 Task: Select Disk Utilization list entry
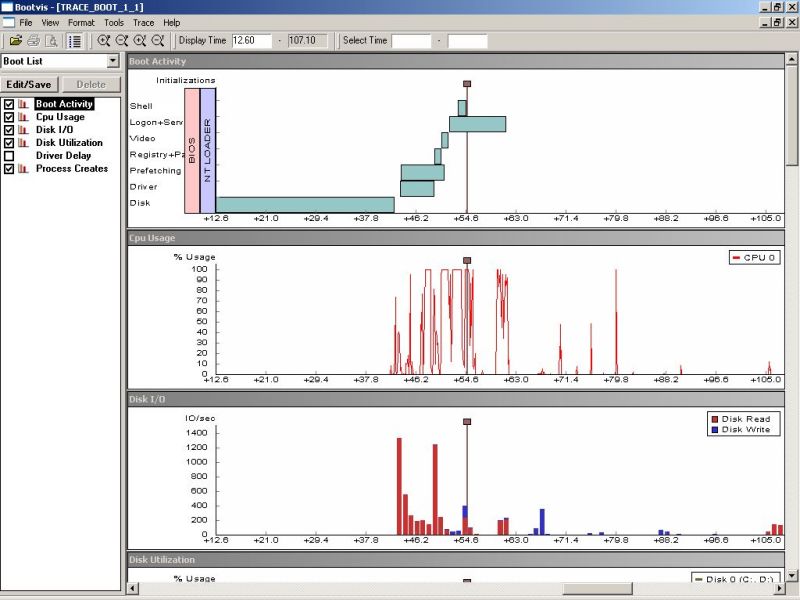coord(69,143)
